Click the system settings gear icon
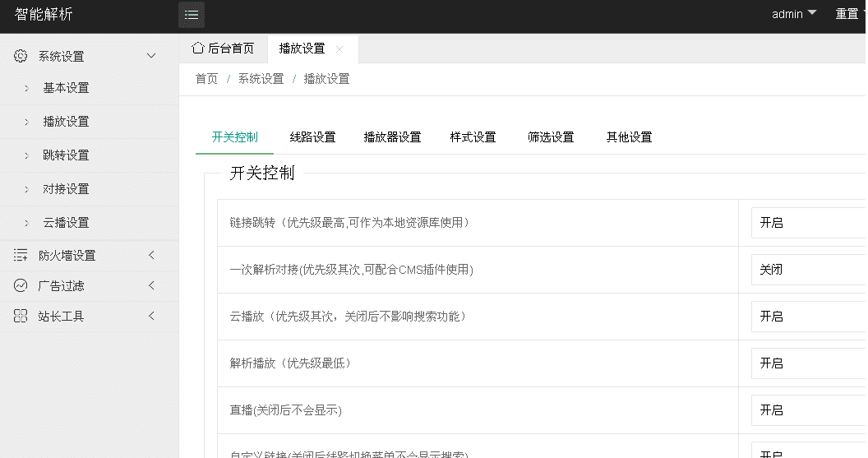Image resolution: width=868 pixels, height=458 pixels. click(x=21, y=56)
